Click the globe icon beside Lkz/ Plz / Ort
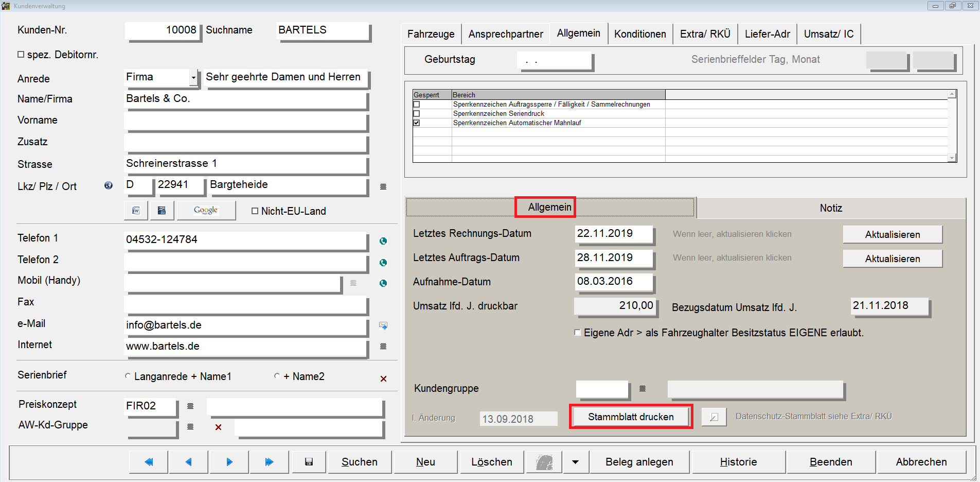Image resolution: width=980 pixels, height=482 pixels. click(109, 185)
